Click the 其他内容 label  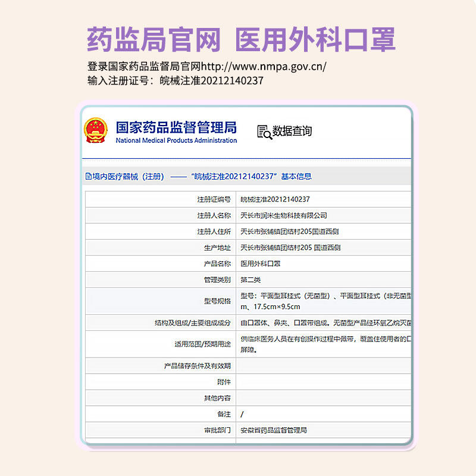click(x=217, y=398)
